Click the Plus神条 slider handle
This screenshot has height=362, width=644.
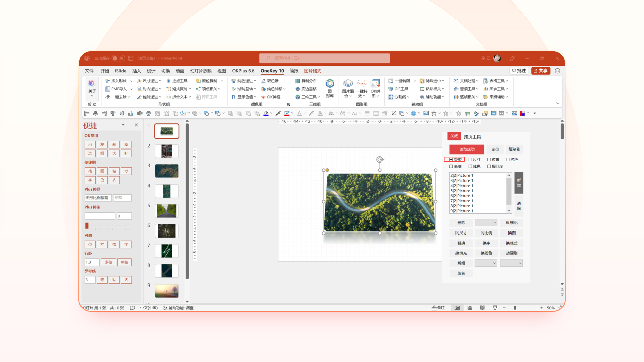point(87,226)
